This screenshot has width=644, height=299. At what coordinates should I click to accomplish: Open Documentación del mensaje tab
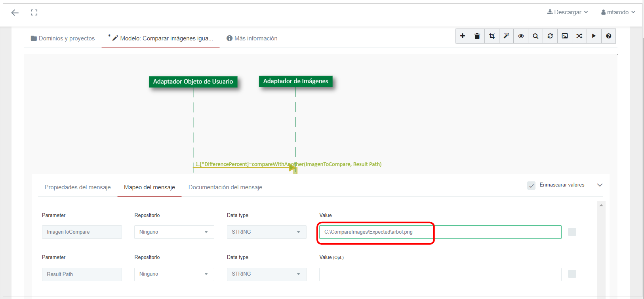point(225,187)
